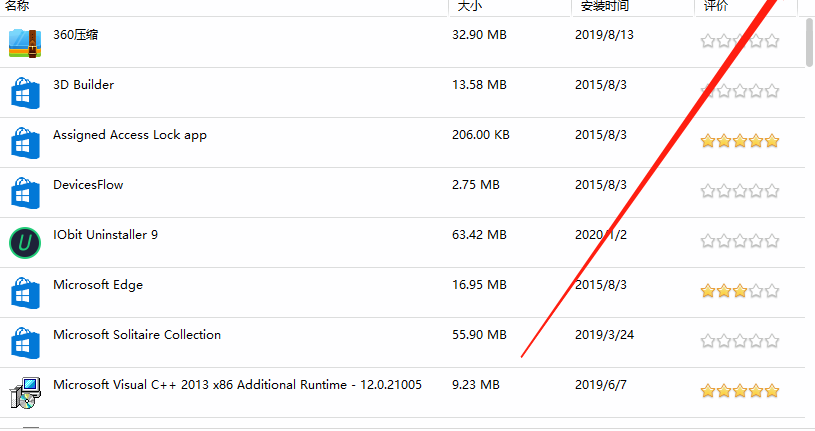
Task: Rate DevicesFlow using its stars
Action: click(x=740, y=191)
